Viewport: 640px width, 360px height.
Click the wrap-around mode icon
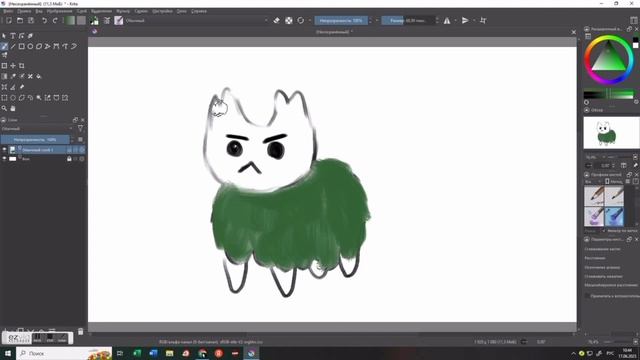(483, 20)
